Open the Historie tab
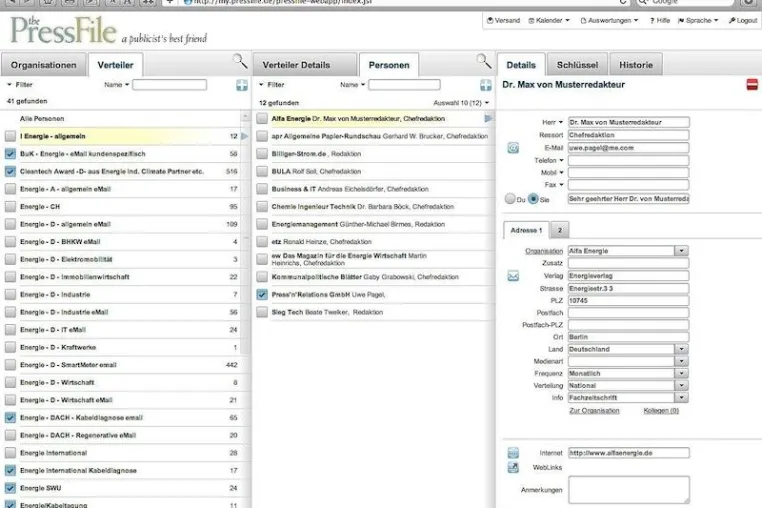Viewport: 762px width, 508px height. (636, 65)
